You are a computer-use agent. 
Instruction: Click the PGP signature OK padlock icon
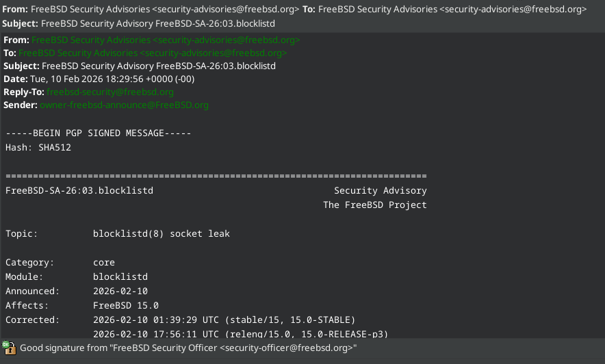(9, 347)
